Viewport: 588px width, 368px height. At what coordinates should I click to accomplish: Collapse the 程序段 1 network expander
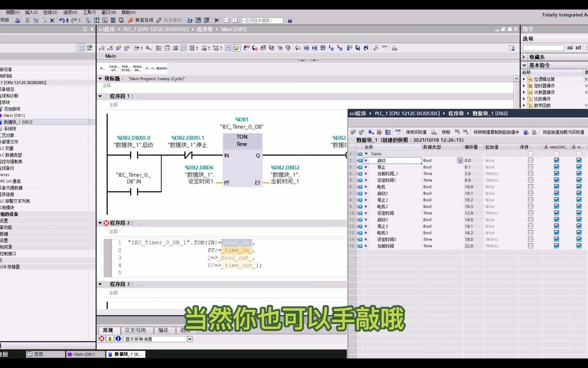tap(100, 96)
